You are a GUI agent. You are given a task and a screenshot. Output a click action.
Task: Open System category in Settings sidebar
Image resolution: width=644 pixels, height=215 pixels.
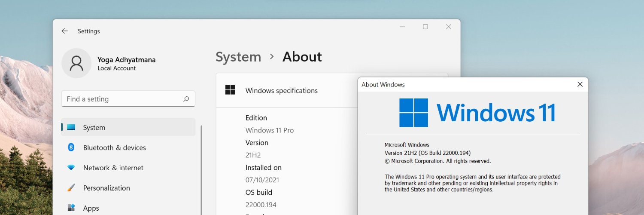(128, 127)
